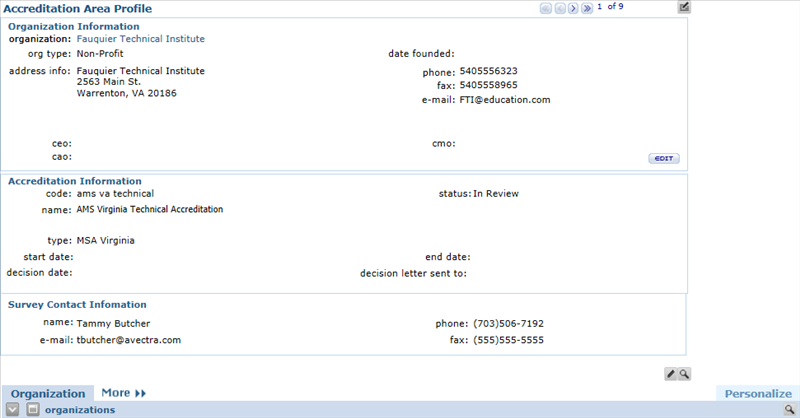Image resolution: width=800 pixels, height=418 pixels.
Task: Collapse the organizations section arrow
Action: (x=12, y=410)
